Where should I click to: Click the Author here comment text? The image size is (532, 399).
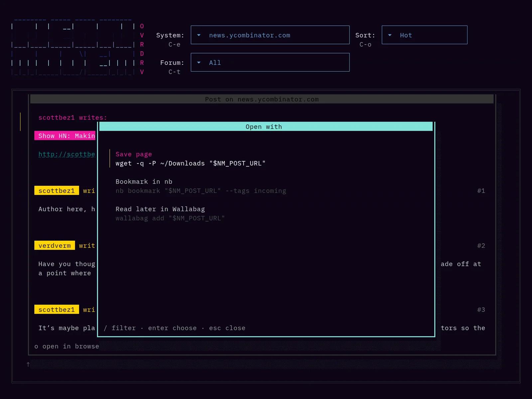[x=67, y=209]
